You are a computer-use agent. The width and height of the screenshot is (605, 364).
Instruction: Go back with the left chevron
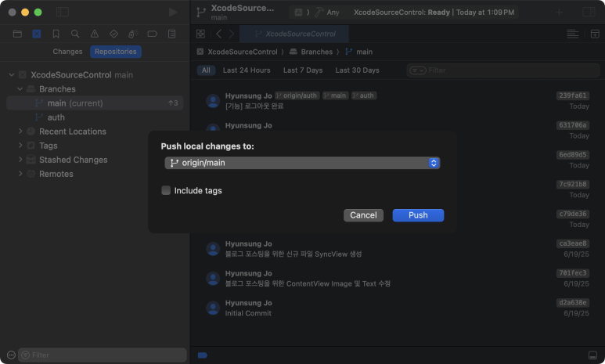coord(219,34)
